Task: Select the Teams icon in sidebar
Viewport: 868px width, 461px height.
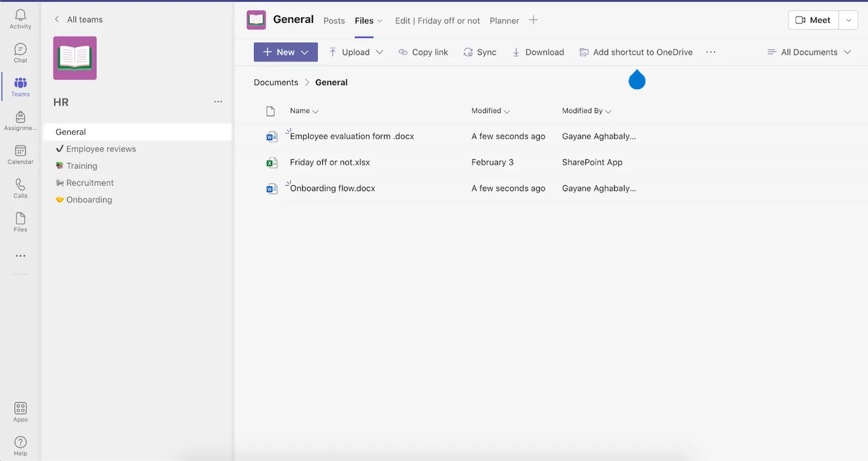Action: [x=20, y=86]
